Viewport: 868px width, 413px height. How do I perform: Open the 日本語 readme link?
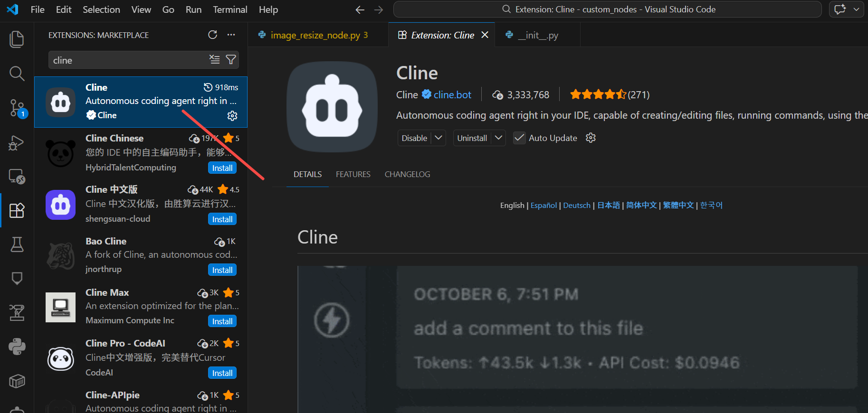[x=609, y=205]
